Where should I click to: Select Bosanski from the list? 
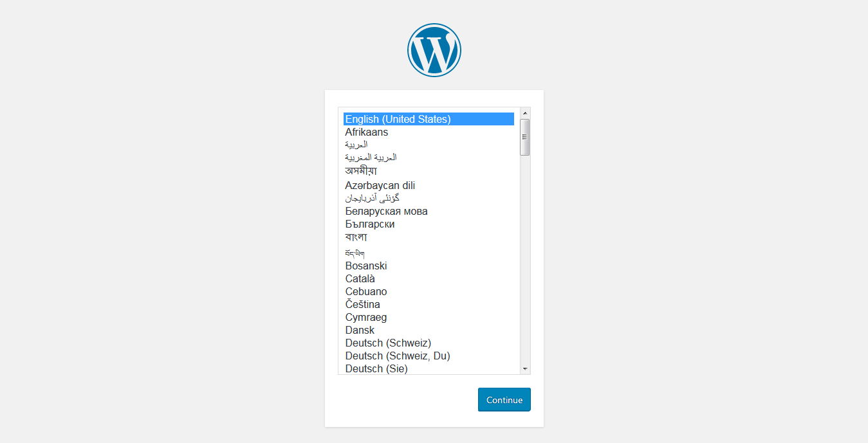[366, 266]
